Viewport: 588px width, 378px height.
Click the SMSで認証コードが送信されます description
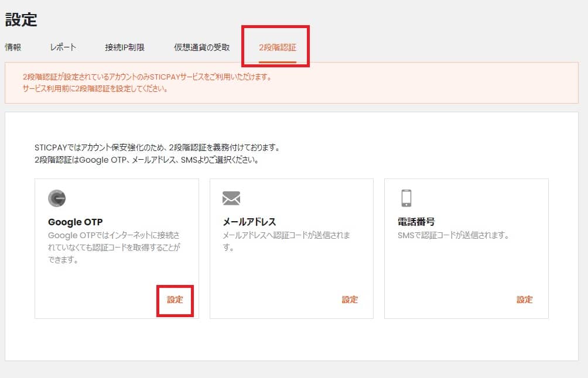point(454,235)
